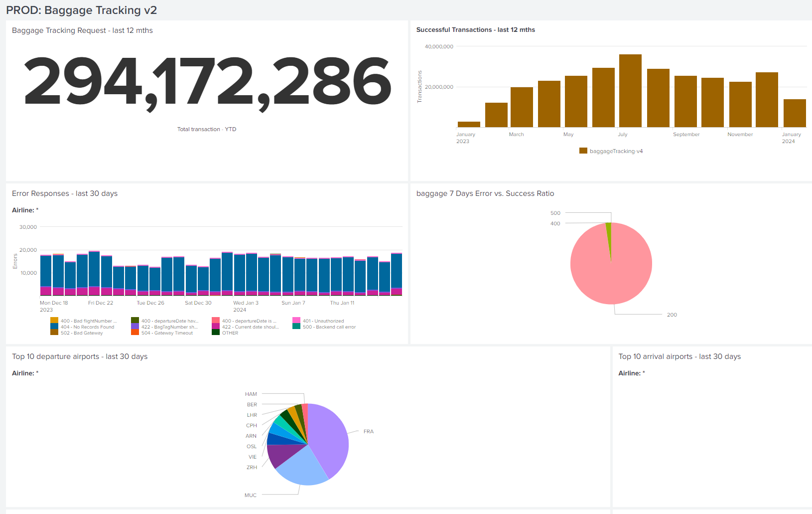Image resolution: width=812 pixels, height=514 pixels.
Task: Click the big total transaction number 294,172,286
Action: [207, 81]
